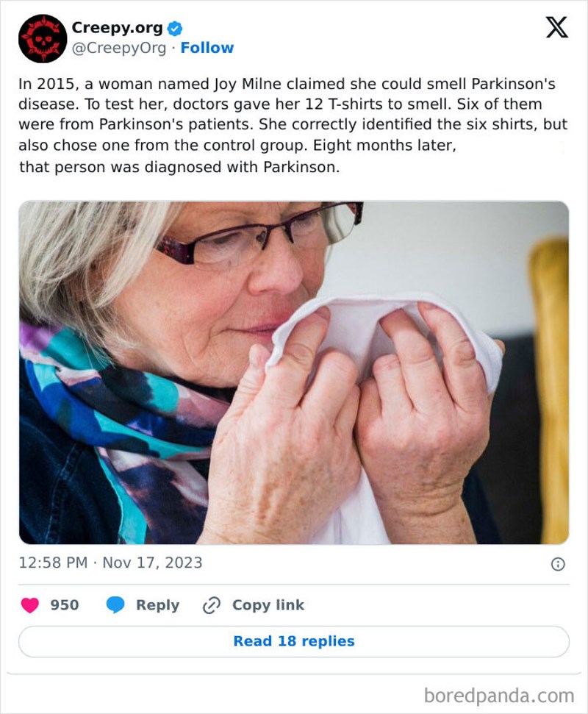Viewport: 588px width, 714px height.
Task: Click the Follow button for @CreepyOrg
Action: (x=207, y=48)
